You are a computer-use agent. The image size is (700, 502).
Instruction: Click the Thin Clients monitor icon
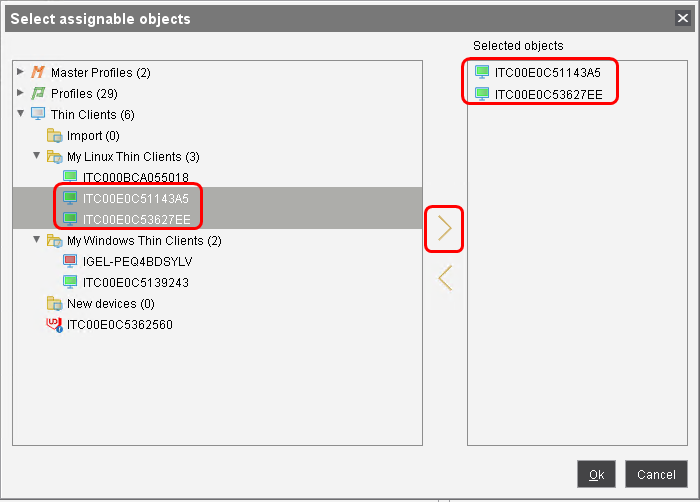click(39, 115)
